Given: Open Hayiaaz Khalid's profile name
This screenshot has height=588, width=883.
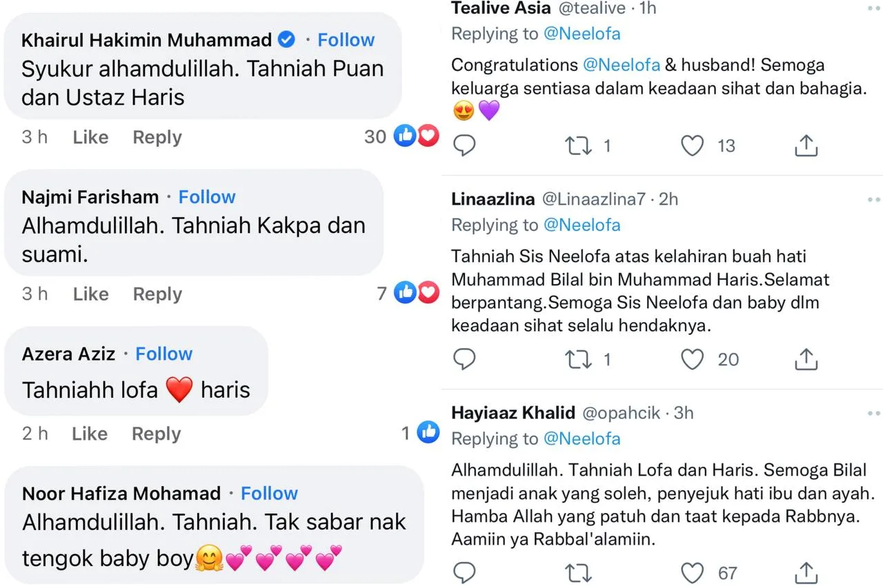Looking at the screenshot, I should pos(513,413).
